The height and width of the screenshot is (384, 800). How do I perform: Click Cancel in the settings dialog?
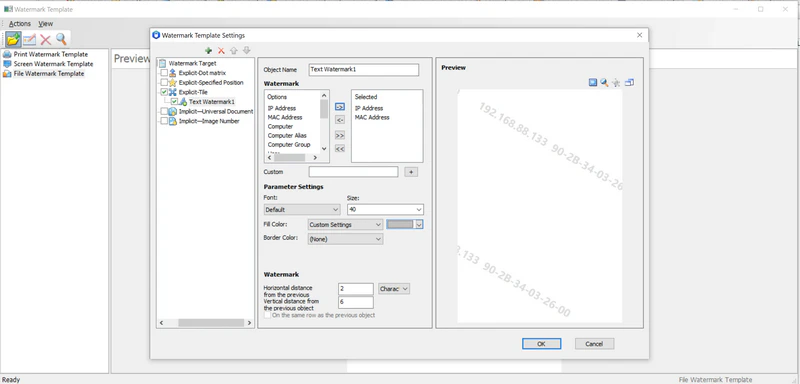coord(594,344)
